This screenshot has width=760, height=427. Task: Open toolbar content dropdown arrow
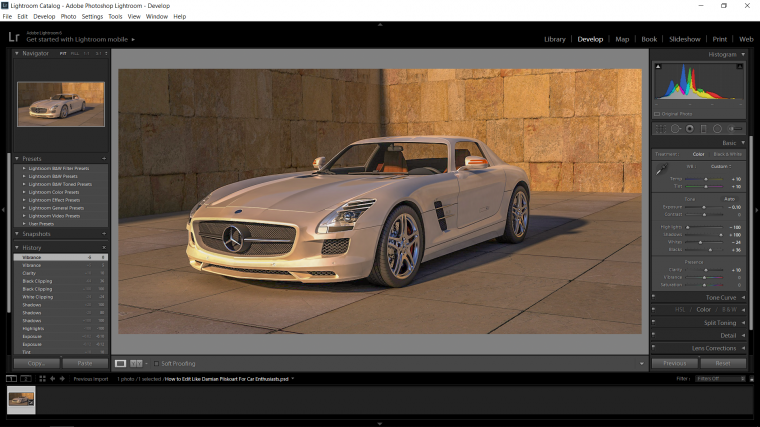(x=642, y=364)
